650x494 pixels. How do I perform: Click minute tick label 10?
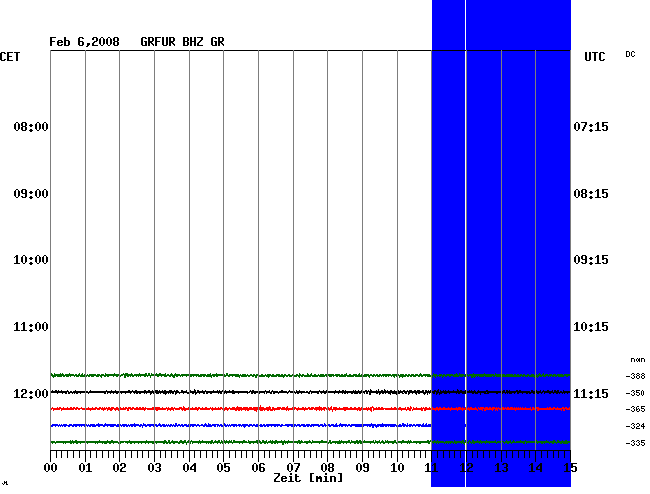[398, 468]
